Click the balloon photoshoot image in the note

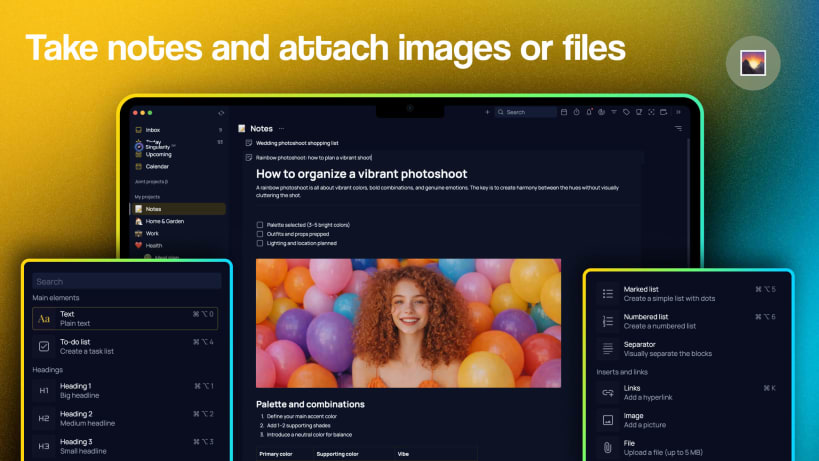[408, 323]
